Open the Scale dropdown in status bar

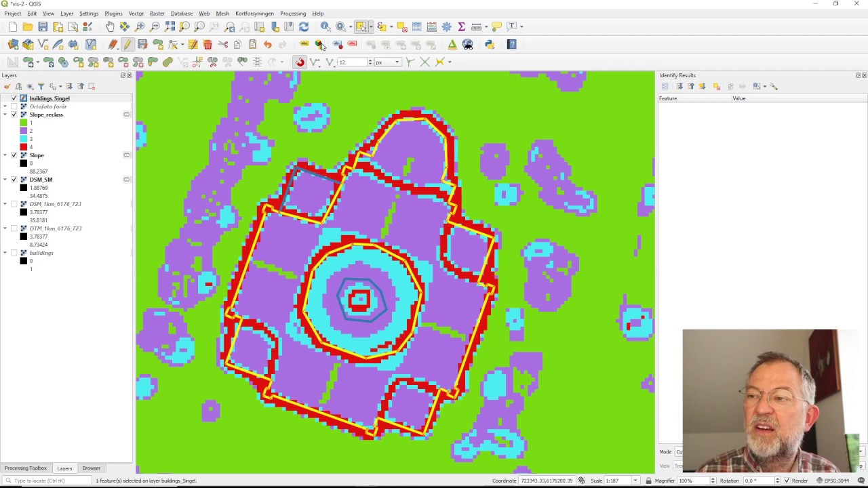tap(635, 481)
